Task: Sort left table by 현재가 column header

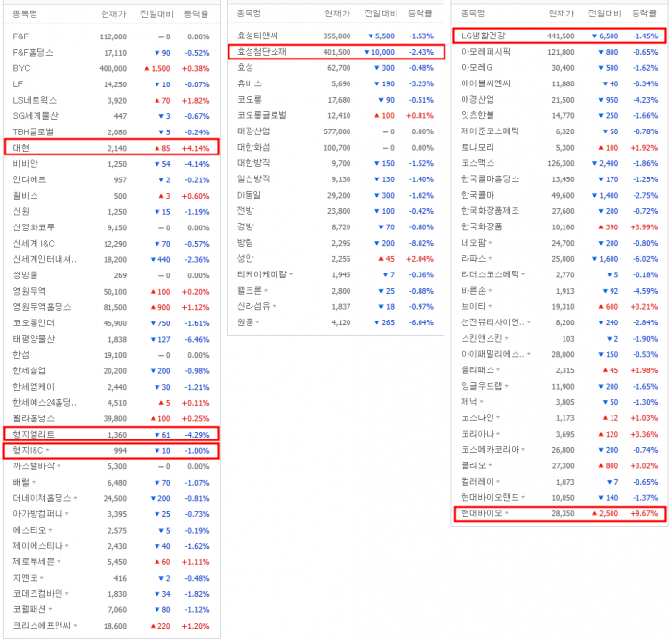Action: pyautogui.click(x=111, y=14)
